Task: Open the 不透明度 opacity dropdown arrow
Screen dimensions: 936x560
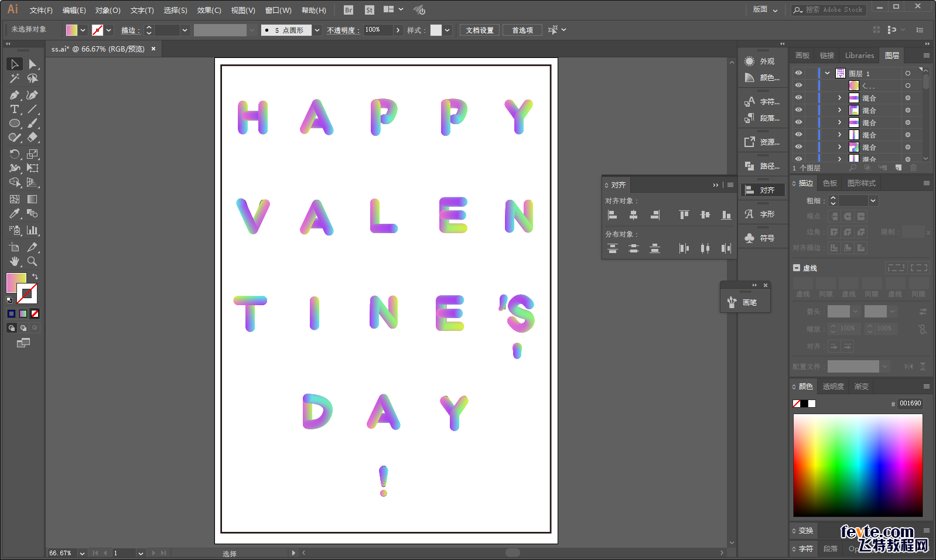Action: 398,30
